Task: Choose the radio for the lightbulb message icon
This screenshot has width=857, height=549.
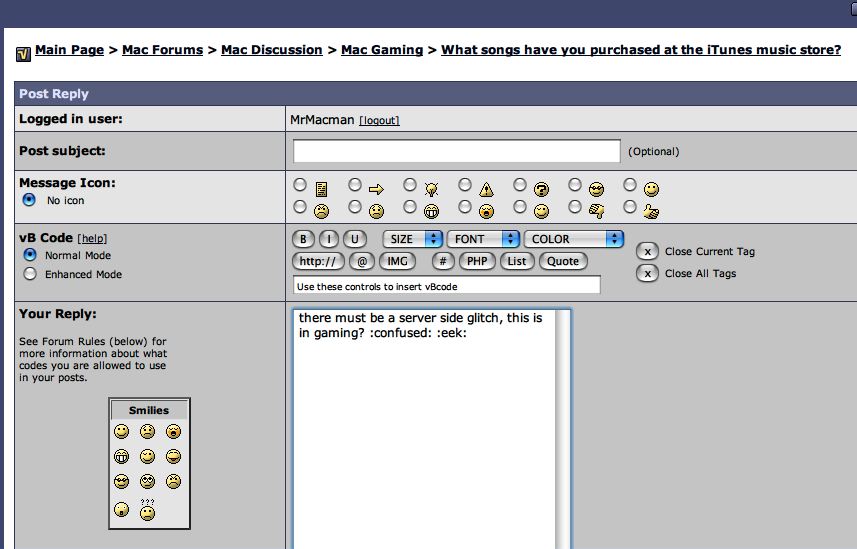Action: 410,184
